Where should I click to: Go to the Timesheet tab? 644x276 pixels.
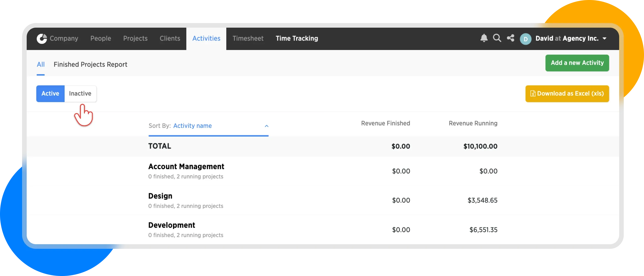tap(248, 38)
